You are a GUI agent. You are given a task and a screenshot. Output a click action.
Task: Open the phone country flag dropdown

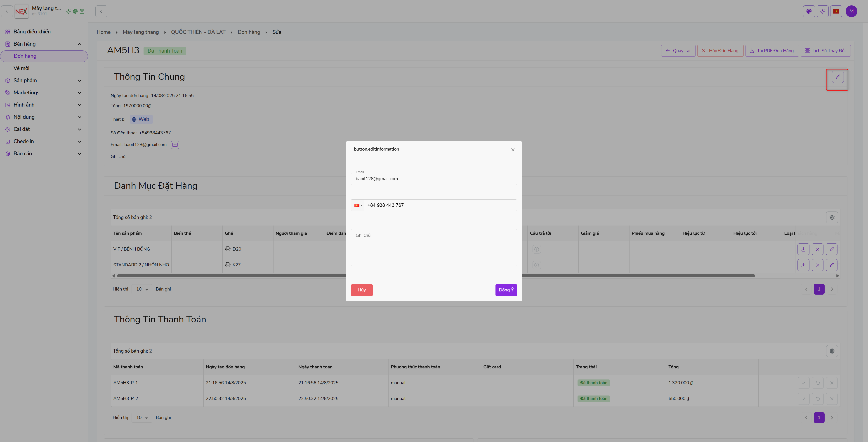[x=358, y=205]
